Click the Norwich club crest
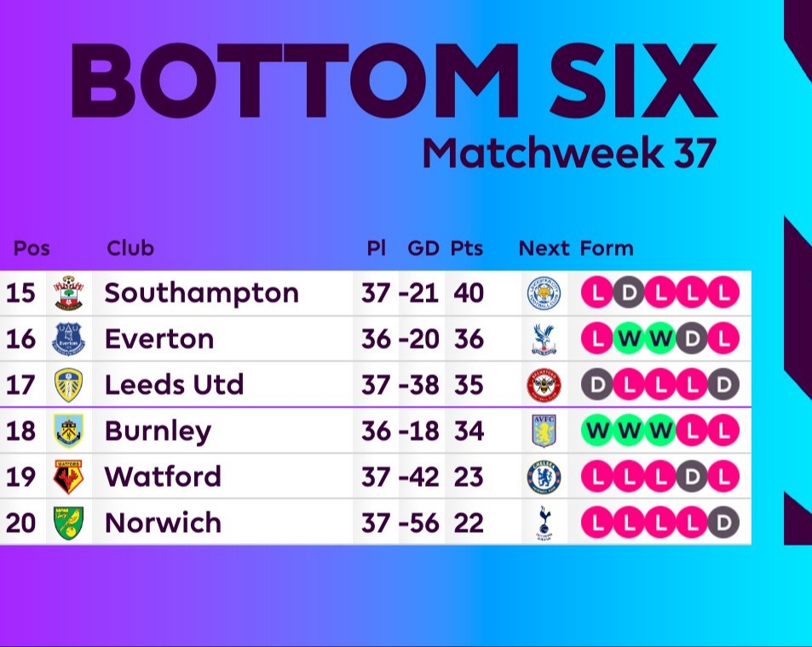The height and width of the screenshot is (647, 812). click(x=69, y=523)
